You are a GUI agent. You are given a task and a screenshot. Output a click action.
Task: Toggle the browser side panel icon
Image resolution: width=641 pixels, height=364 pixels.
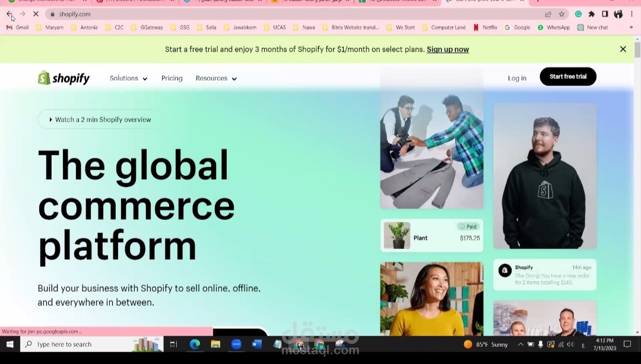(x=605, y=14)
